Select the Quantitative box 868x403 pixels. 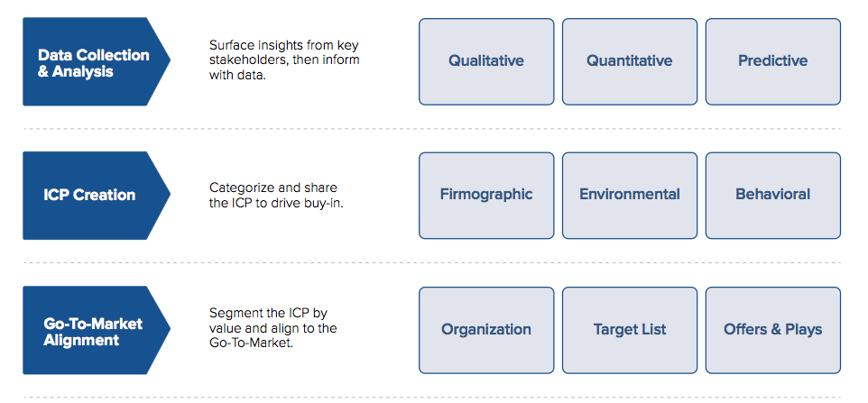[x=629, y=61]
